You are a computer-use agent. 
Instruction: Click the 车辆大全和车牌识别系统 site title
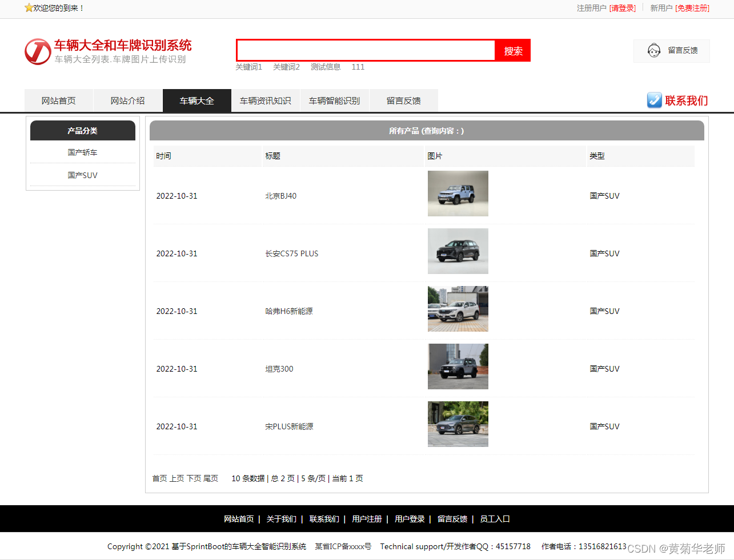point(123,45)
